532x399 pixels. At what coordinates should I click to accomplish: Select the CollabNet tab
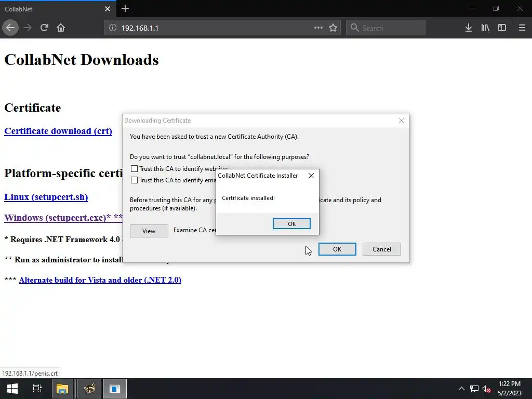pos(58,9)
